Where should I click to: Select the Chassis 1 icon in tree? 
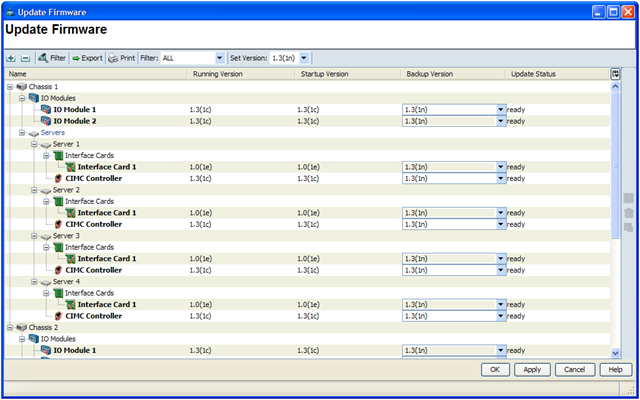coord(21,87)
